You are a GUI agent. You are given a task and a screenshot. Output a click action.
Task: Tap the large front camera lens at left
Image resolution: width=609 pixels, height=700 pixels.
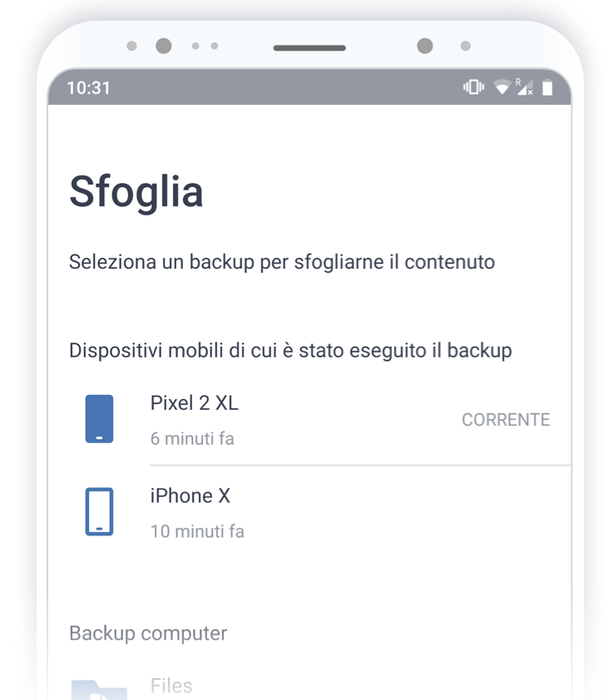click(x=164, y=46)
